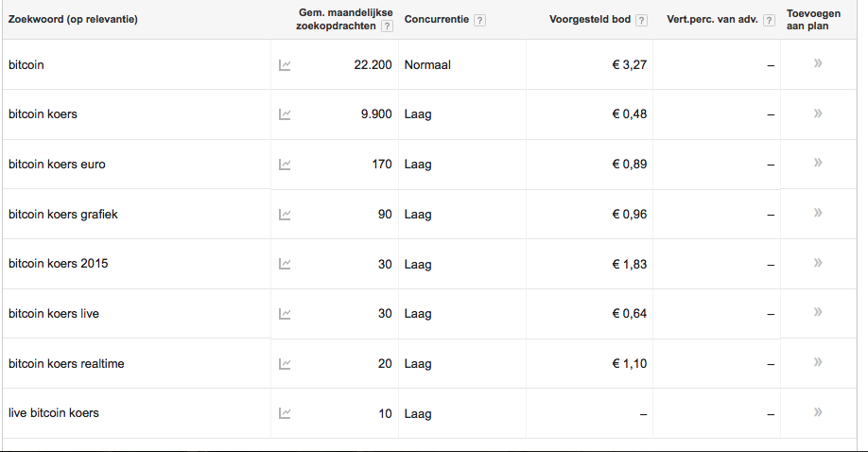868x452 pixels.
Task: Open help for Vert.perc. van adv.
Action: coord(769,21)
